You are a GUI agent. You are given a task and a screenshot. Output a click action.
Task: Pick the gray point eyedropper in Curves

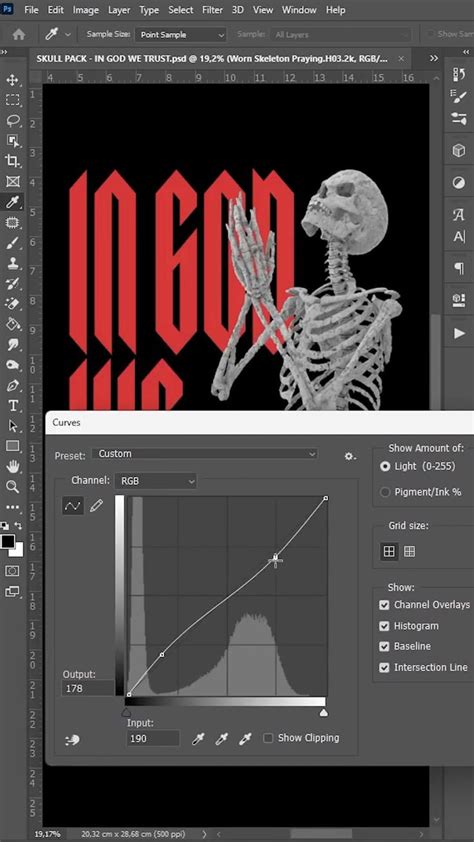222,739
